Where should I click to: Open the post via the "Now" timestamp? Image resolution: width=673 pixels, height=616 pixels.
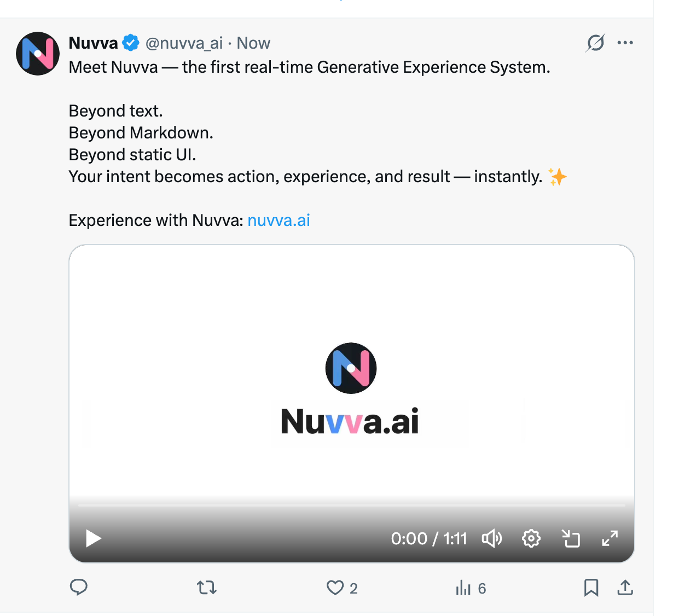253,43
